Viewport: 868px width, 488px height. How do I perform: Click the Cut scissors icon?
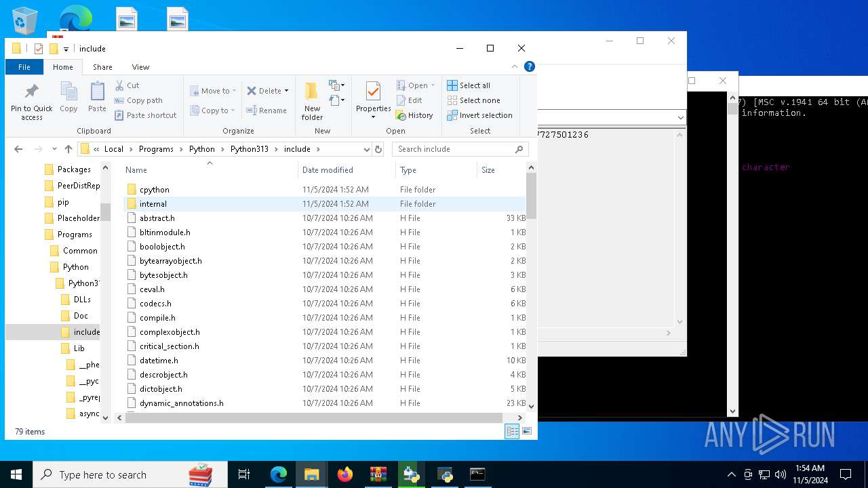click(x=119, y=85)
